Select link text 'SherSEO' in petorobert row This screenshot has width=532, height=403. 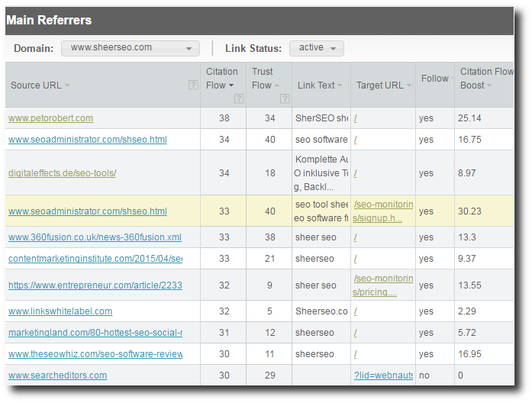pyautogui.click(x=321, y=118)
